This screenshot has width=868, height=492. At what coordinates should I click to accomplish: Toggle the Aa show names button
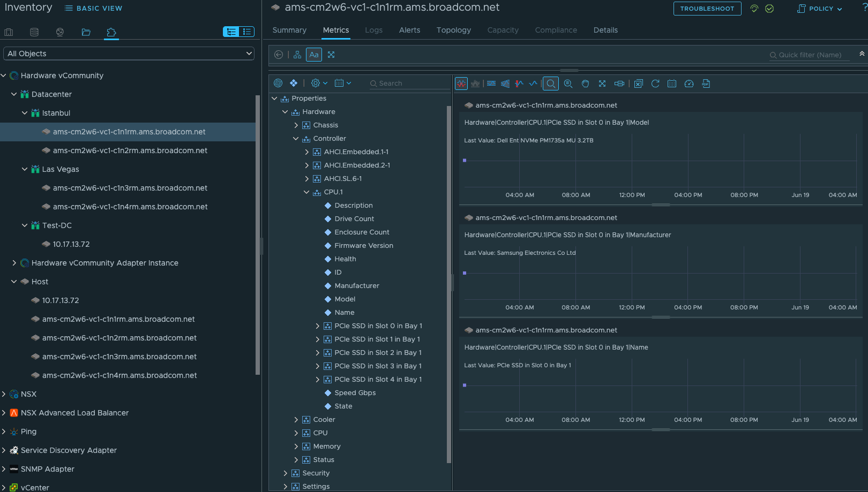[314, 55]
